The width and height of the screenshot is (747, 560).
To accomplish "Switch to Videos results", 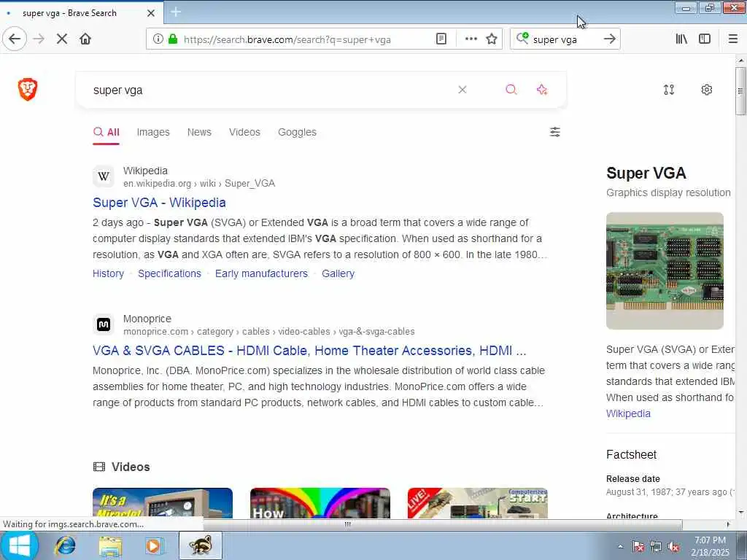I will [244, 132].
